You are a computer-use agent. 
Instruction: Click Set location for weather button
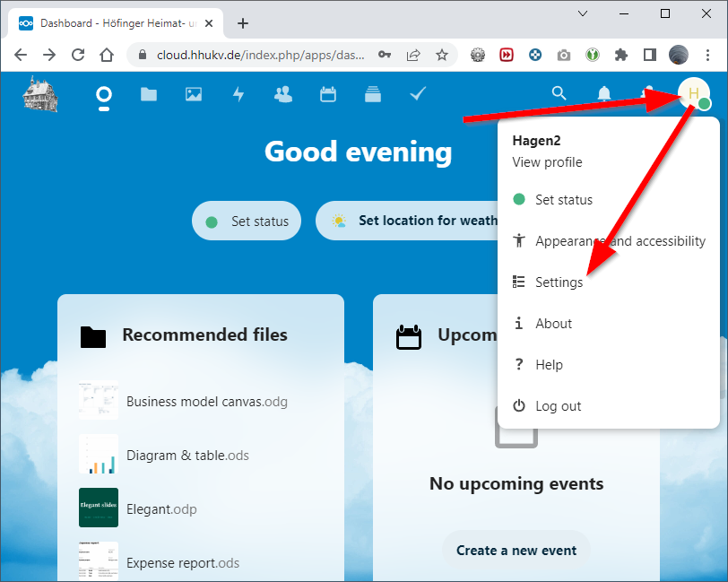(407, 221)
